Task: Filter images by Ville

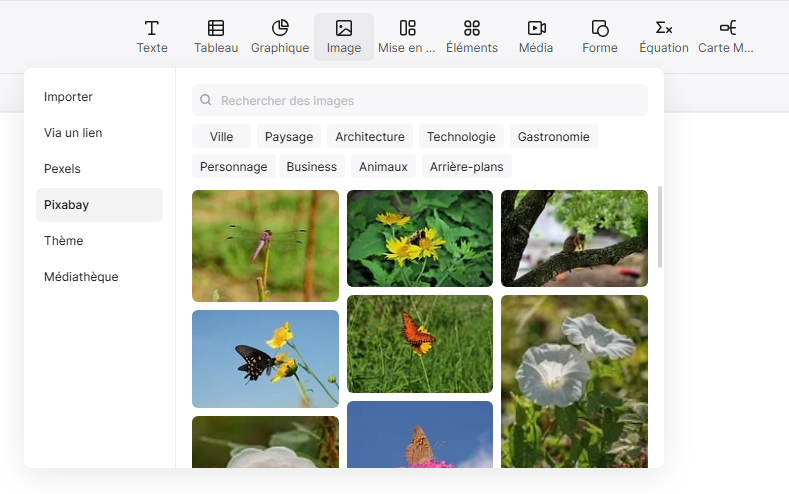Action: (221, 136)
